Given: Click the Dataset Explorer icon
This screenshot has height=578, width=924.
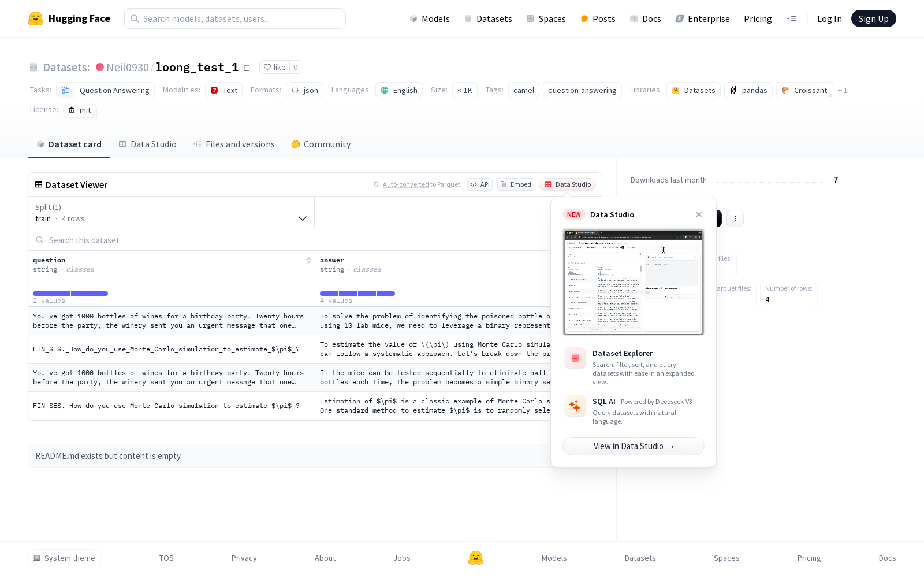Looking at the screenshot, I should click(575, 358).
